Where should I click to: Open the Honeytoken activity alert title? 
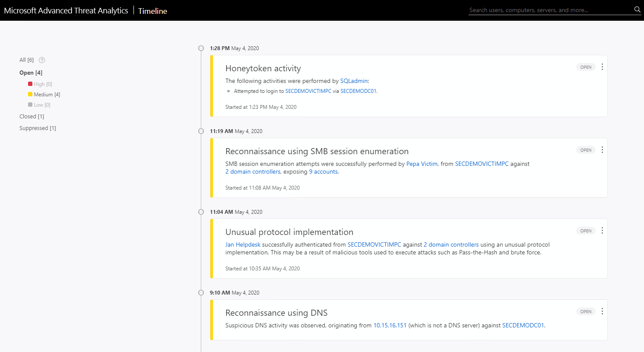pyautogui.click(x=263, y=68)
